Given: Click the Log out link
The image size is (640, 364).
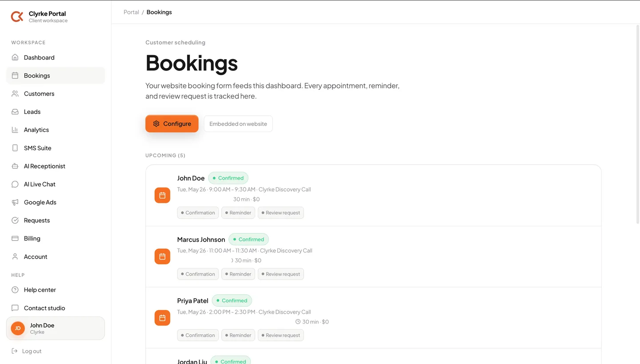Looking at the screenshot, I should (x=26, y=351).
